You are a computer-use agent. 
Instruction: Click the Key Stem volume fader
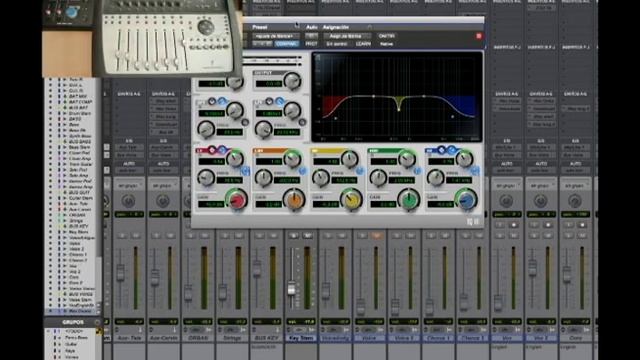(292, 289)
